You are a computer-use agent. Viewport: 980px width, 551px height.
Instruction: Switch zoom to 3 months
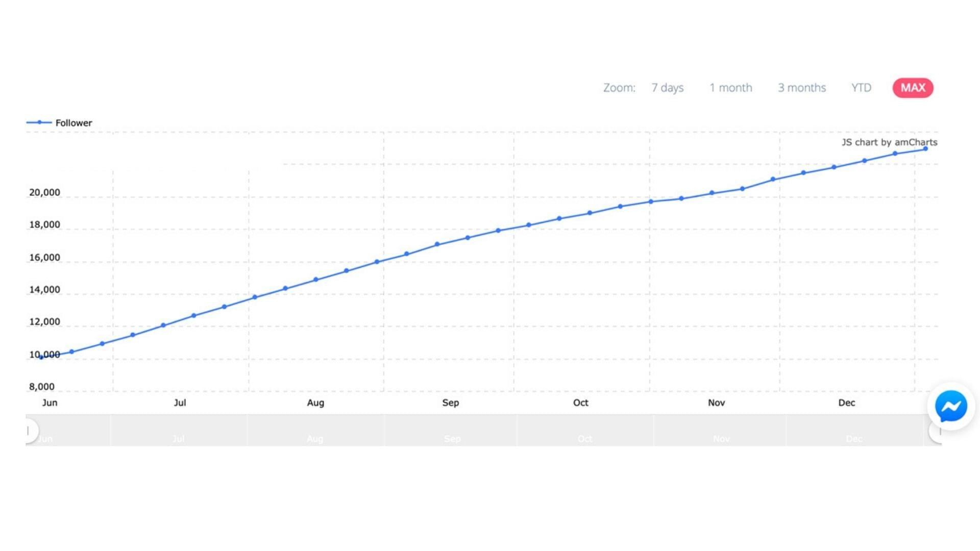click(x=801, y=88)
